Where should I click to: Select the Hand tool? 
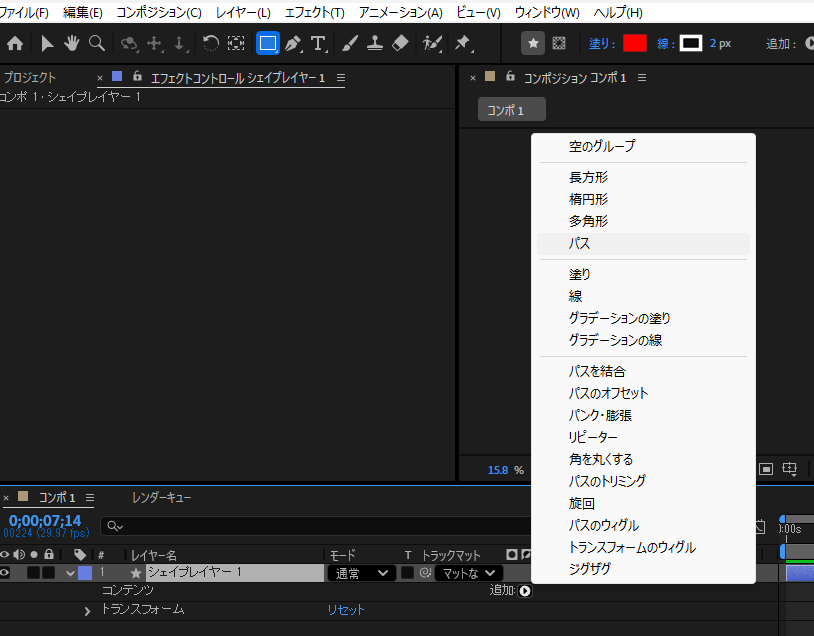pos(72,44)
